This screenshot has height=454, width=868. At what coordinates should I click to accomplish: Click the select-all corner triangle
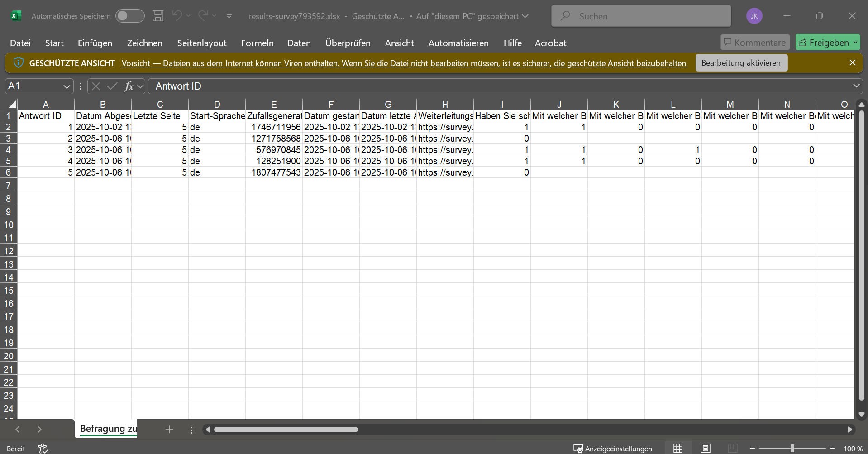coord(12,104)
